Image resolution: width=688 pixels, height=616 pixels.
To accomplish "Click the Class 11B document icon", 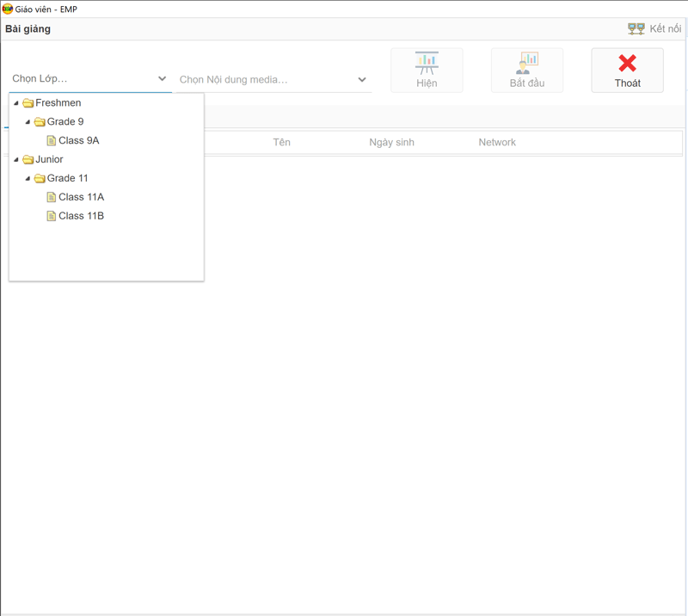I will click(52, 216).
